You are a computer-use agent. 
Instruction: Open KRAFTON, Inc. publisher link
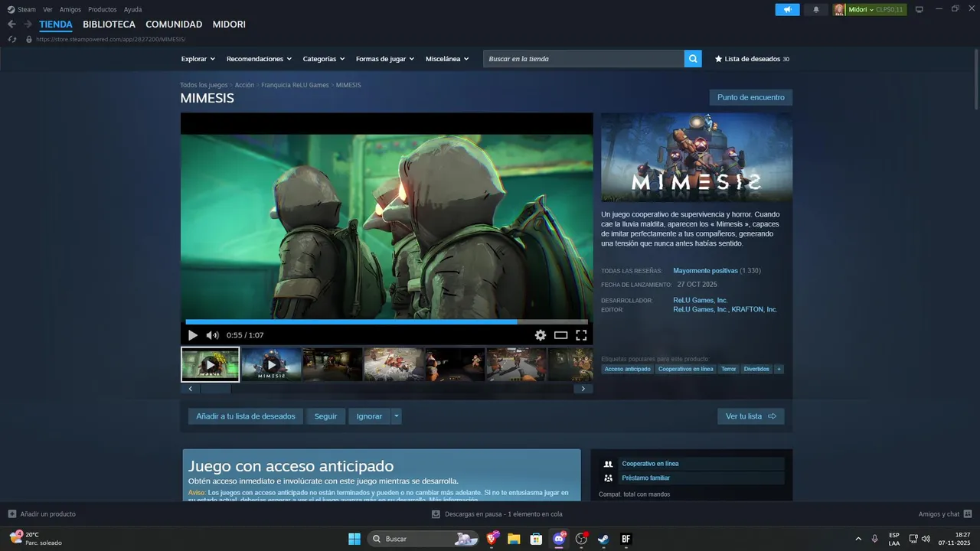coord(754,310)
